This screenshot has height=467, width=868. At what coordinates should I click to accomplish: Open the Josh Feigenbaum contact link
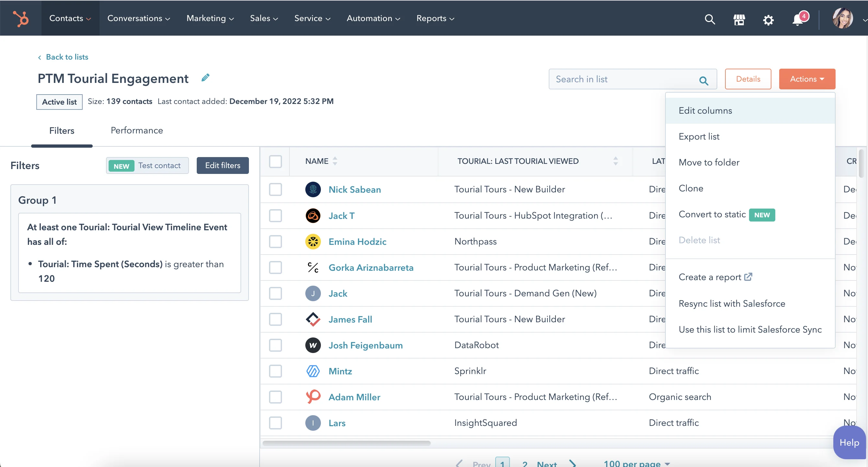365,345
